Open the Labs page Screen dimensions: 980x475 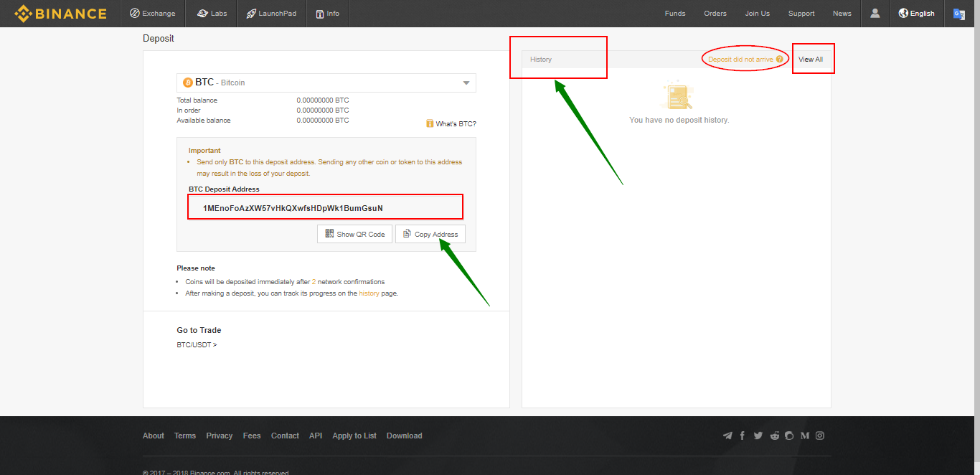pos(212,14)
